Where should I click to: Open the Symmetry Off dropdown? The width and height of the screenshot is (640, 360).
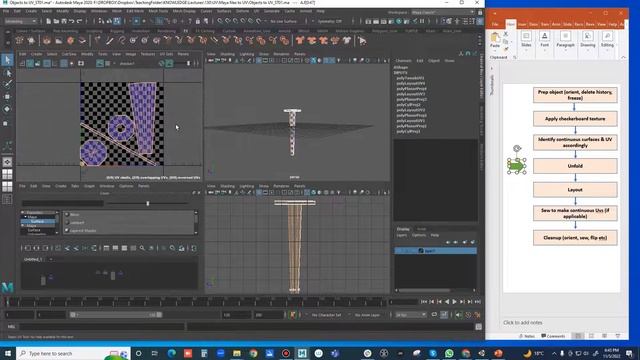331,21
